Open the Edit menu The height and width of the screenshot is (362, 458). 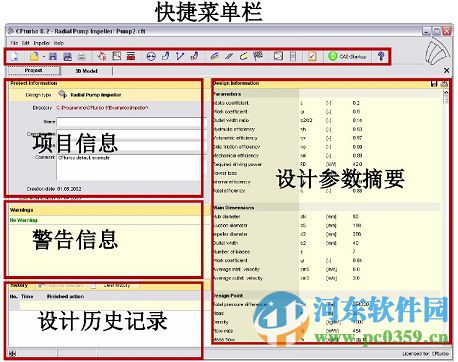[26, 43]
